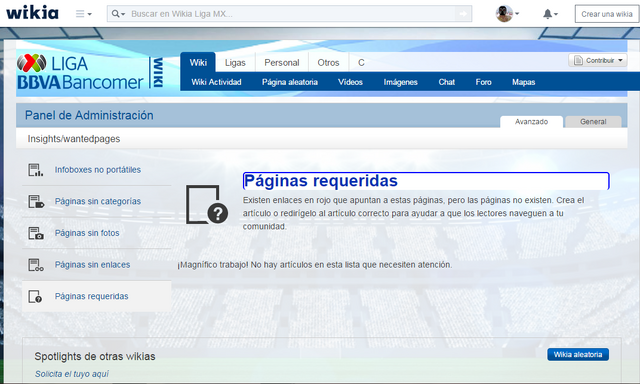Open the notifications bell dropdown
The width and height of the screenshot is (640, 384).
550,14
